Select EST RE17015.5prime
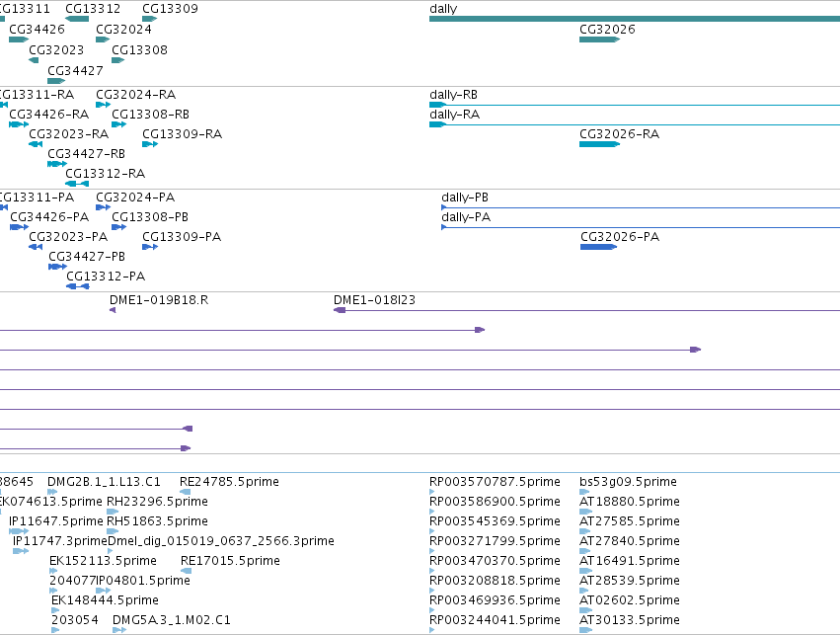 point(186,571)
